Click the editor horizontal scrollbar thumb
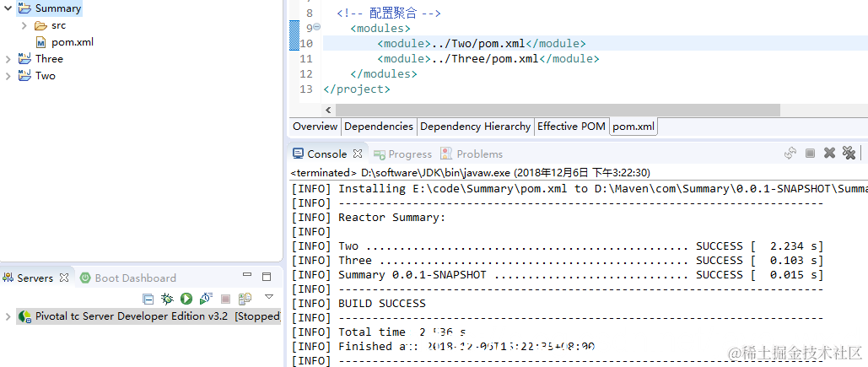The height and width of the screenshot is (367, 868). (x=558, y=110)
